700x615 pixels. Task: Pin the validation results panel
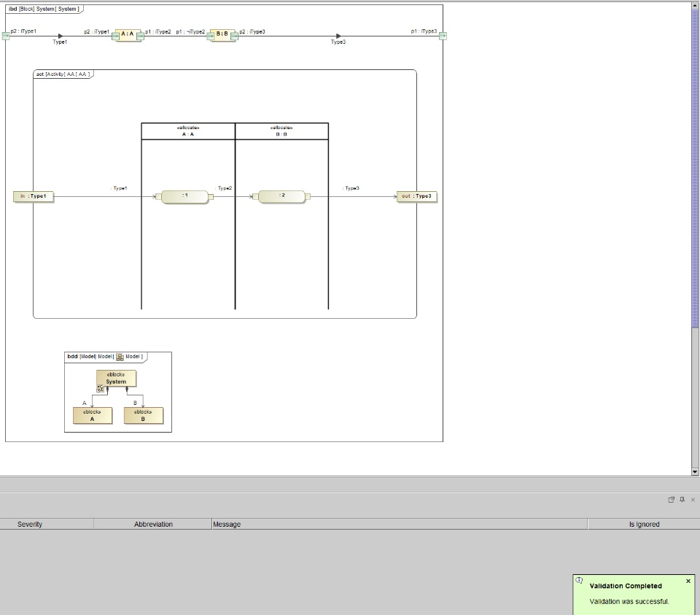pyautogui.click(x=682, y=500)
